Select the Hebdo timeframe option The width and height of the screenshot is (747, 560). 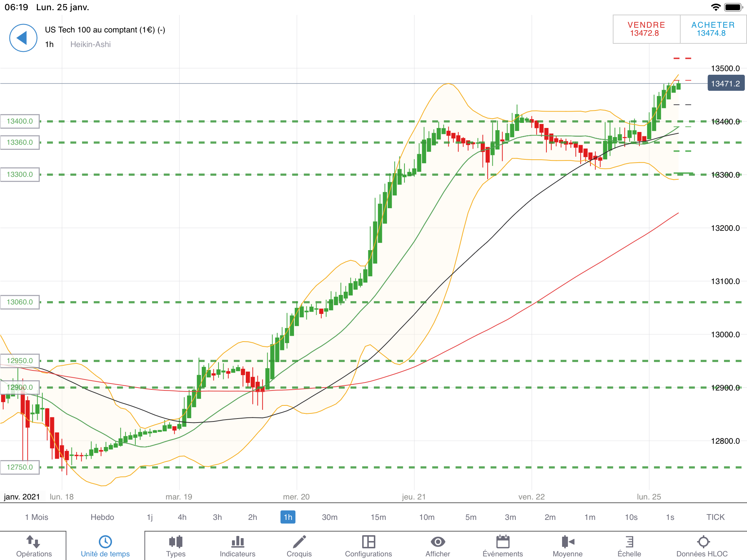(x=102, y=517)
